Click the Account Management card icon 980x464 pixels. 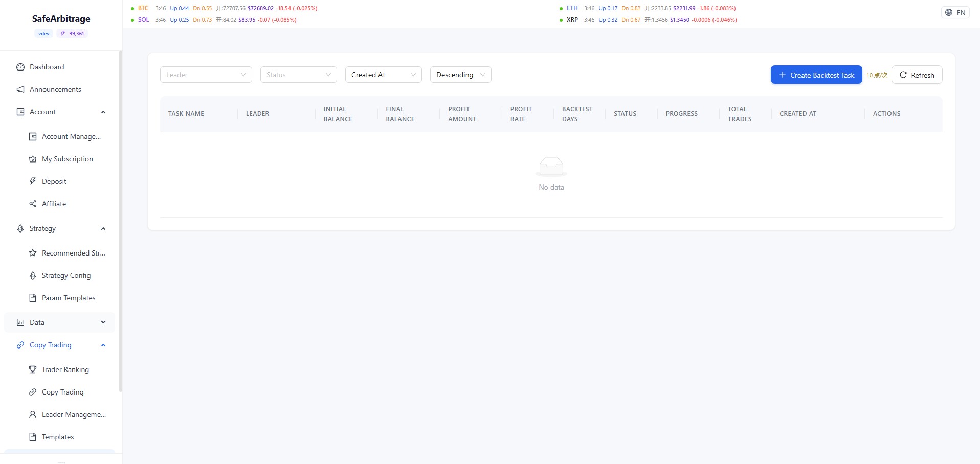33,136
